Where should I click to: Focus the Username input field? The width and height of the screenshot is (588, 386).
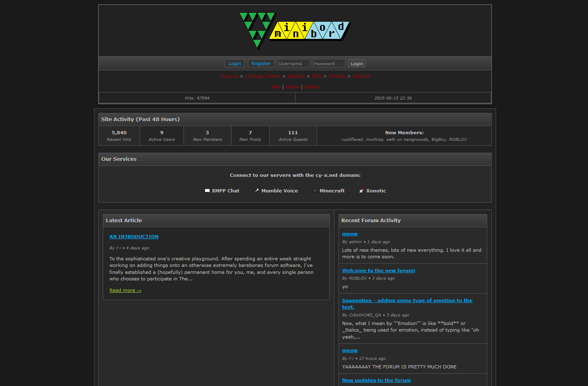[x=293, y=63]
